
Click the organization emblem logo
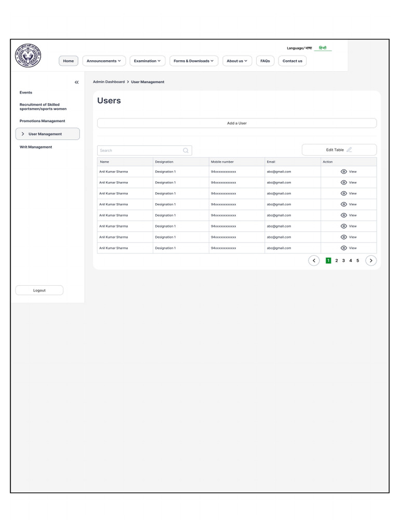point(28,56)
